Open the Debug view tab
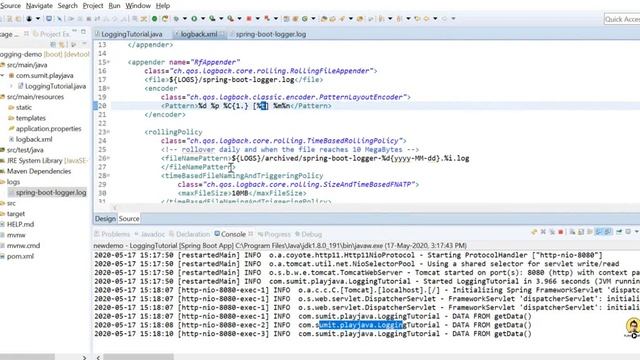Viewport: 640px width, 360px height. (x=309, y=234)
